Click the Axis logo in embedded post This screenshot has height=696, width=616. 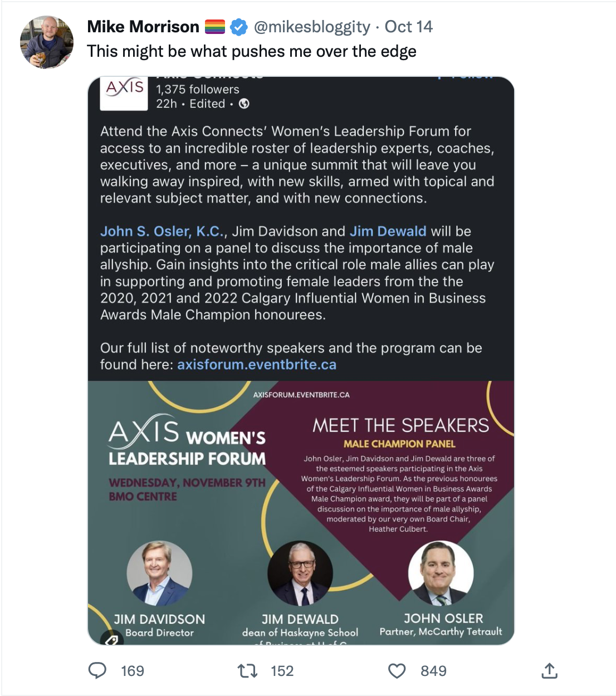coord(124,93)
